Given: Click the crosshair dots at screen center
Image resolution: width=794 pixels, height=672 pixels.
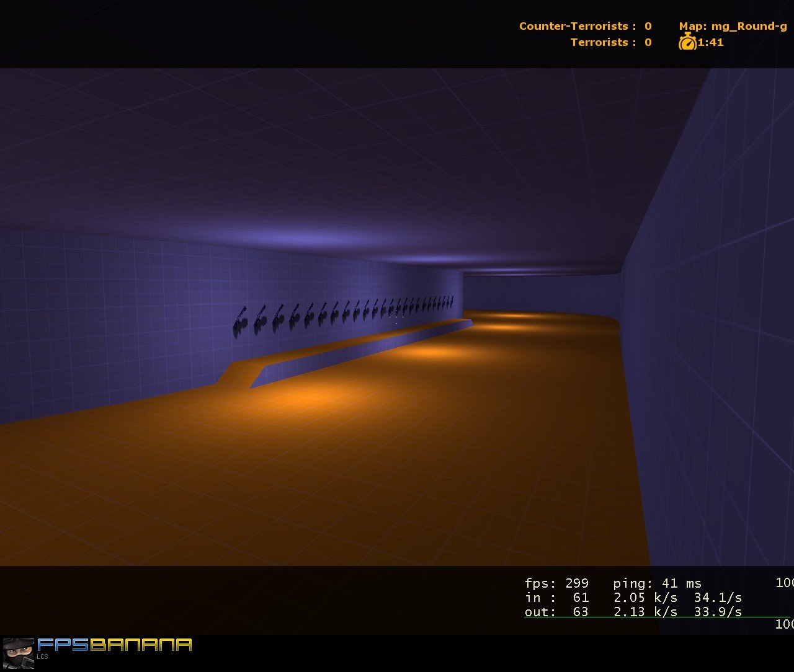Looking at the screenshot, I should coord(397,319).
